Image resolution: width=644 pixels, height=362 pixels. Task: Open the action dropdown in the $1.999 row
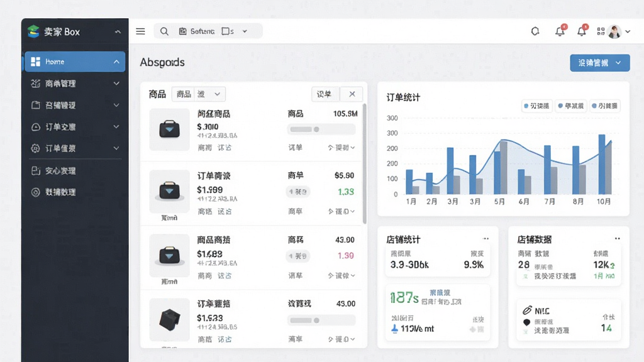click(x=341, y=211)
